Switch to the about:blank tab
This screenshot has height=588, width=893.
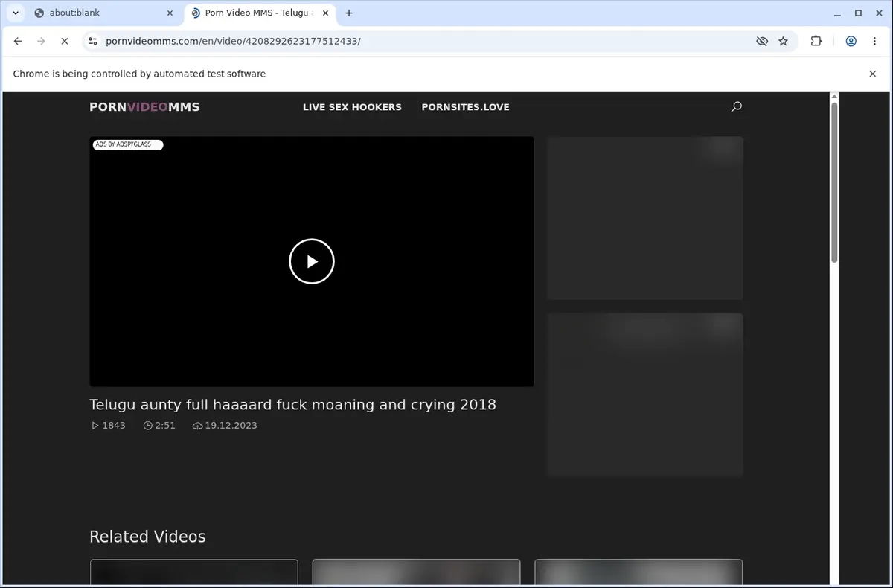pos(102,13)
